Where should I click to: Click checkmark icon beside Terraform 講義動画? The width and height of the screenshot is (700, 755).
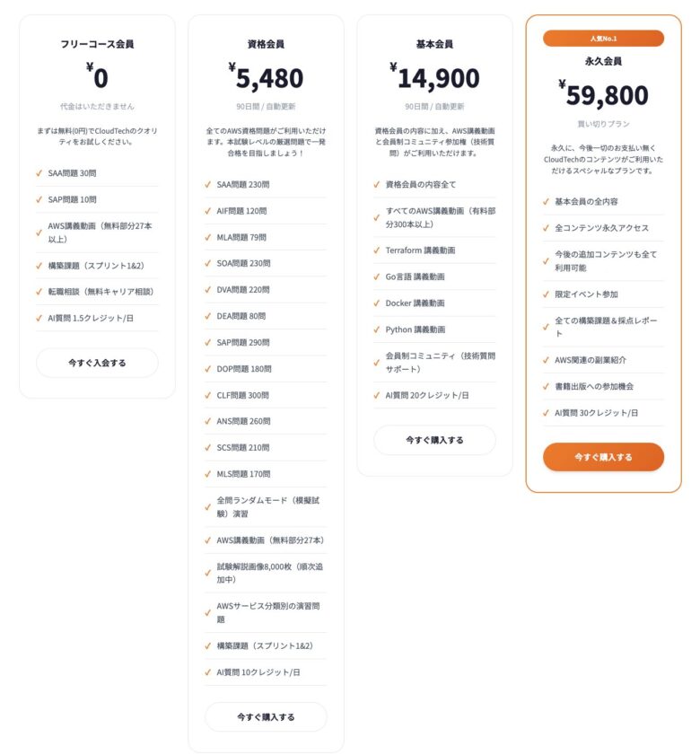click(377, 250)
